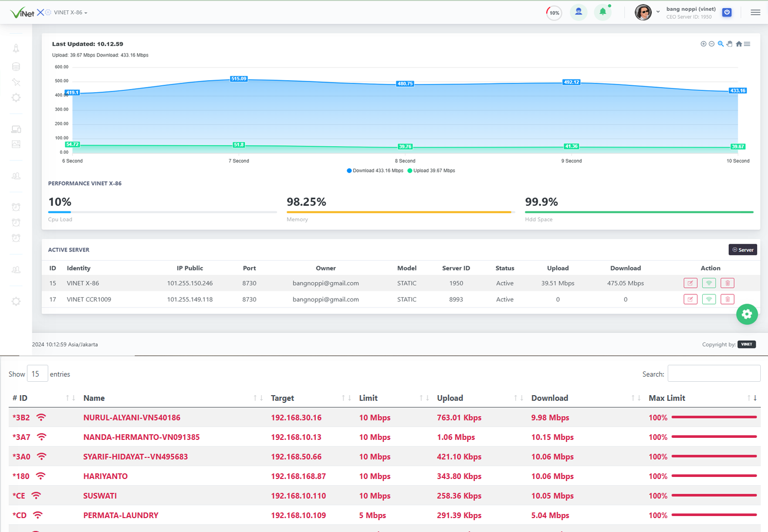Open the VINET X-86 server dropdown
Screen dimensions: 768x532
[70, 12]
